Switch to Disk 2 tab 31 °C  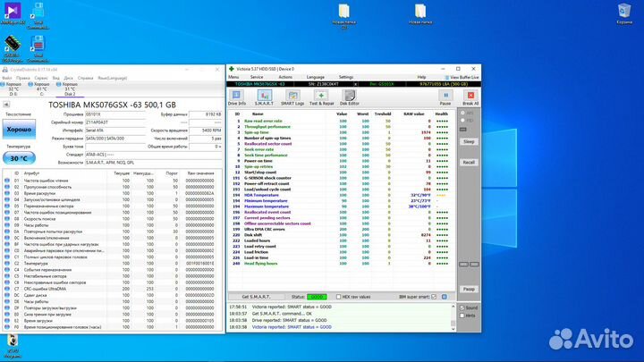(x=68, y=88)
